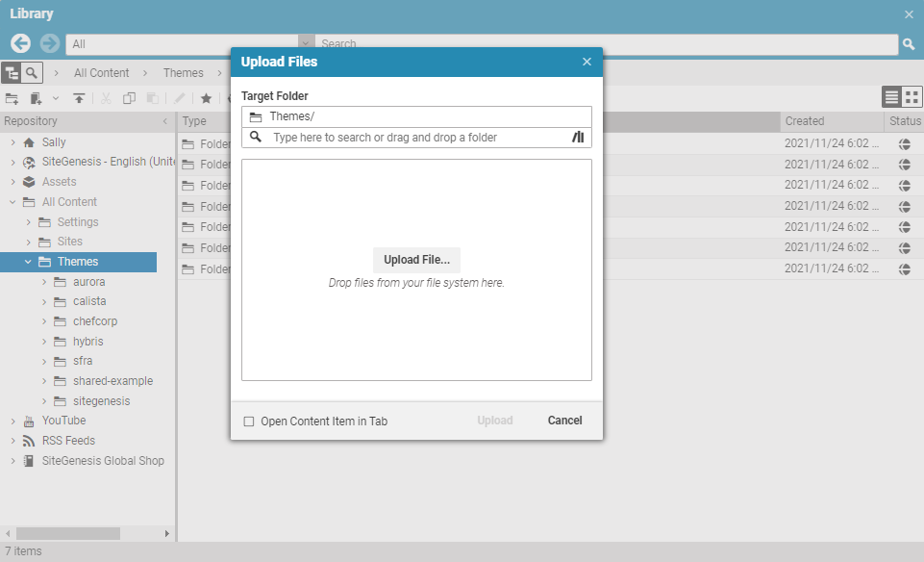Switch to list view layout

[889, 96]
